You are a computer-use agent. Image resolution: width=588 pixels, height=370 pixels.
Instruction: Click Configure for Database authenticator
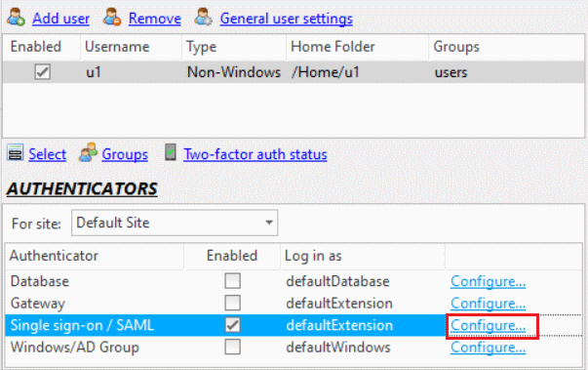click(488, 281)
